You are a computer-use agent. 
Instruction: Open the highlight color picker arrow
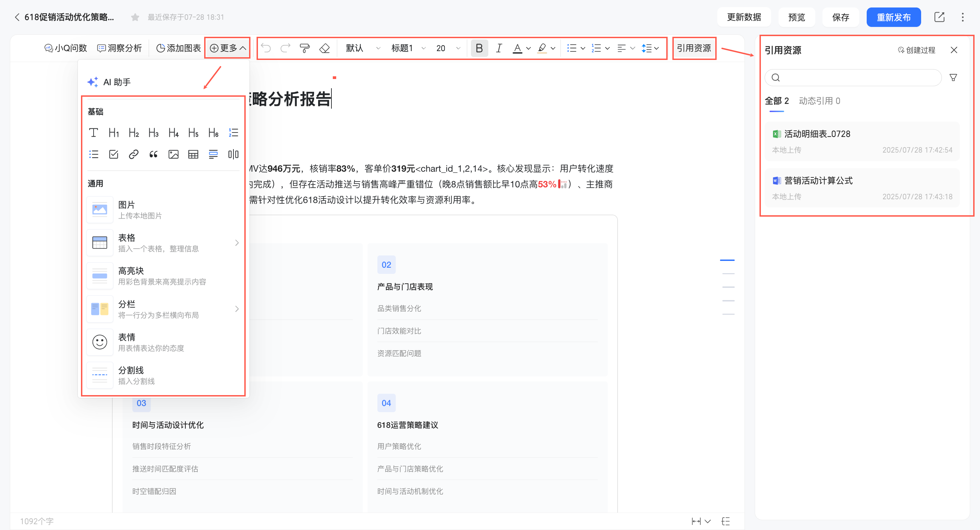(x=553, y=48)
